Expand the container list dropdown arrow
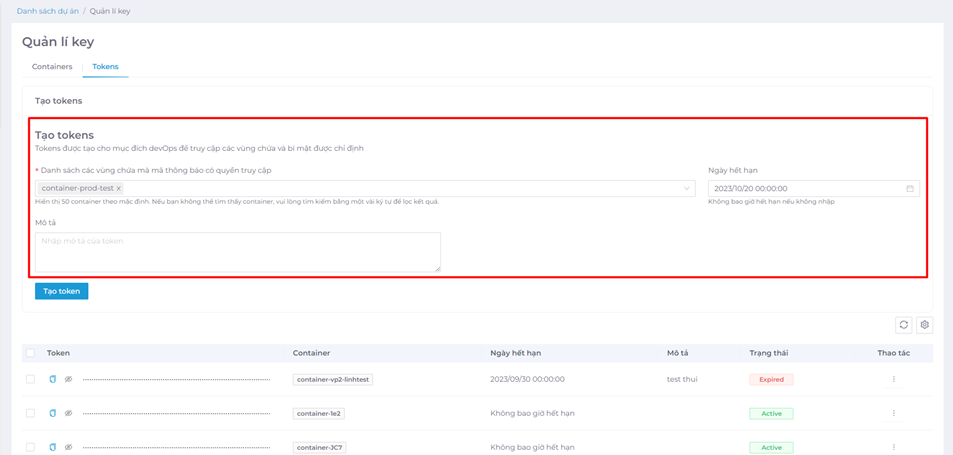 (x=687, y=188)
